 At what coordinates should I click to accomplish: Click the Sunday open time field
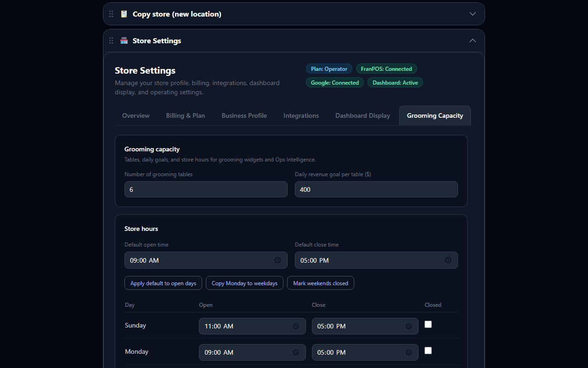click(x=252, y=326)
